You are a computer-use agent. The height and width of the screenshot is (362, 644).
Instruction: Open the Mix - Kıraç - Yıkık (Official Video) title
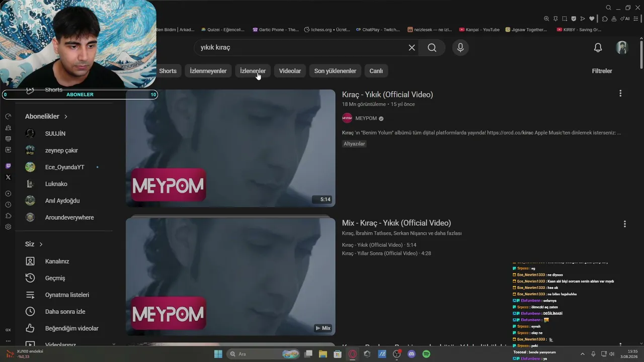396,223
